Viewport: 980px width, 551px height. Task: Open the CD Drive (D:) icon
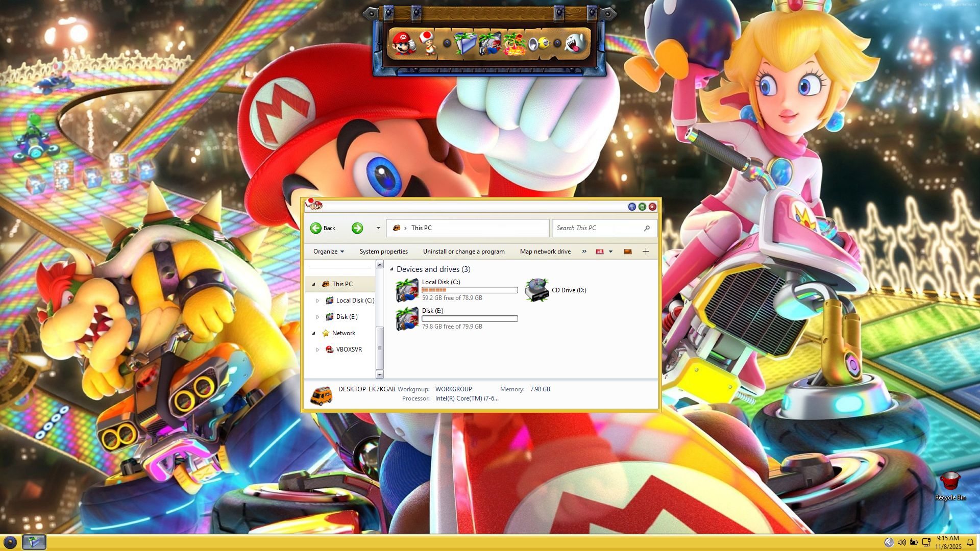pyautogui.click(x=536, y=290)
